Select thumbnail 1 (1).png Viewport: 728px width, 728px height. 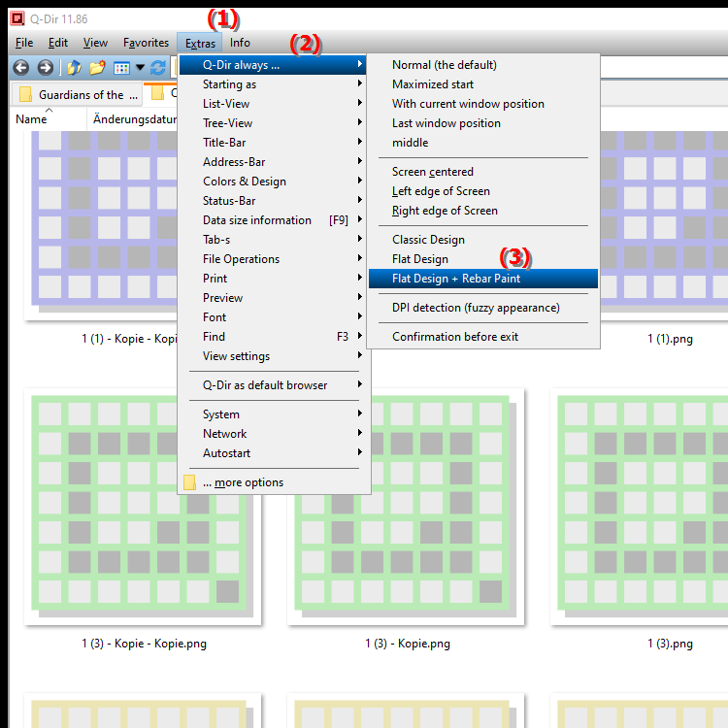[x=664, y=225]
